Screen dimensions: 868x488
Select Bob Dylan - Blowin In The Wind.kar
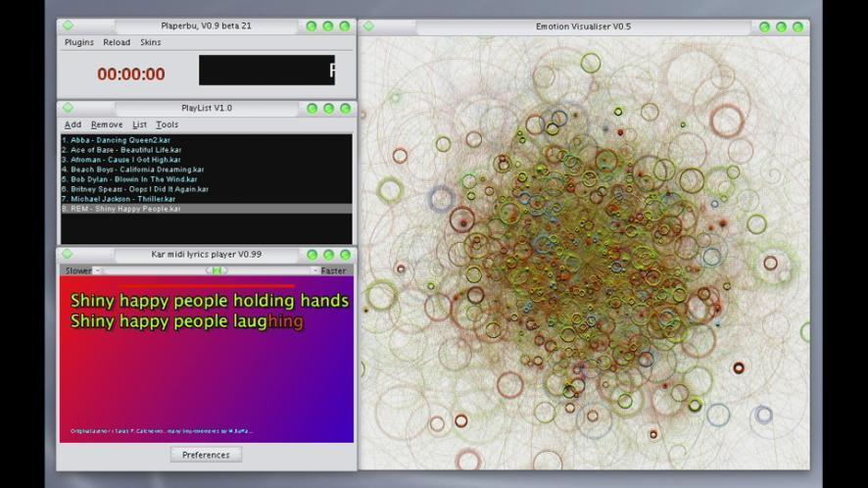pyautogui.click(x=206, y=179)
